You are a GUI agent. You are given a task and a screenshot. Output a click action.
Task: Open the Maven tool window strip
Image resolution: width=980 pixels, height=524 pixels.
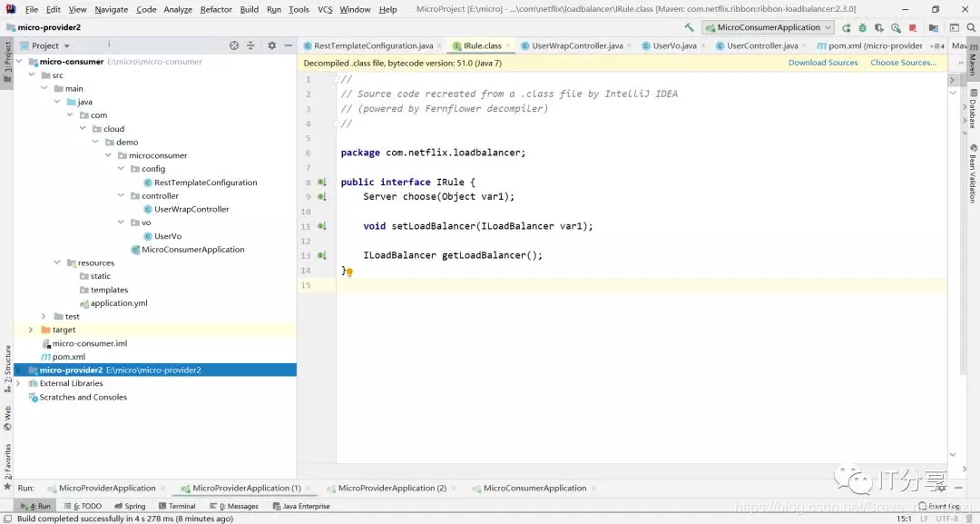[973, 60]
